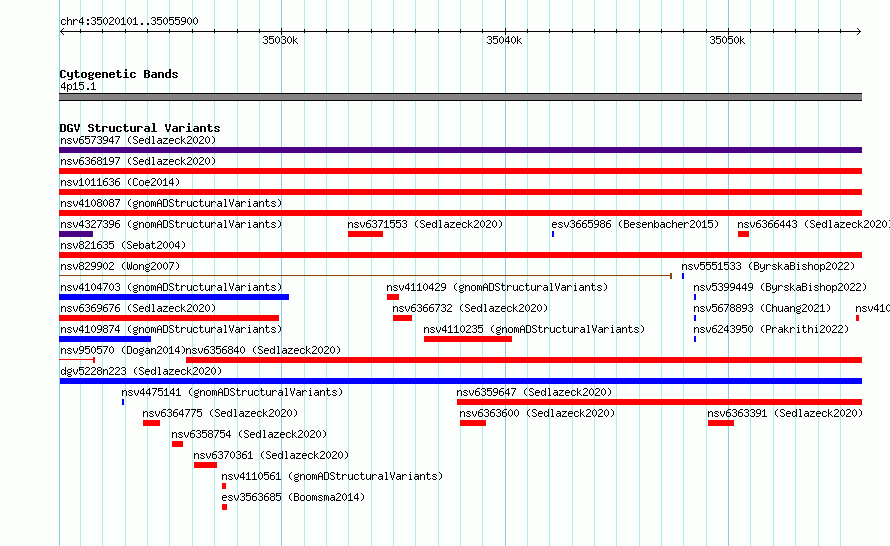Open the nsv6363600 (Sedlazeck2020) label
The image size is (890, 546).
pos(538,413)
